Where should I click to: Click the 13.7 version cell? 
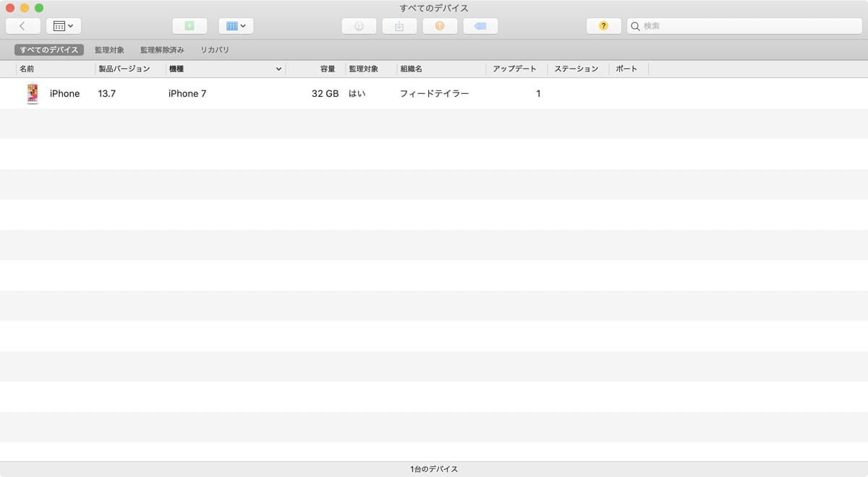[x=106, y=94]
